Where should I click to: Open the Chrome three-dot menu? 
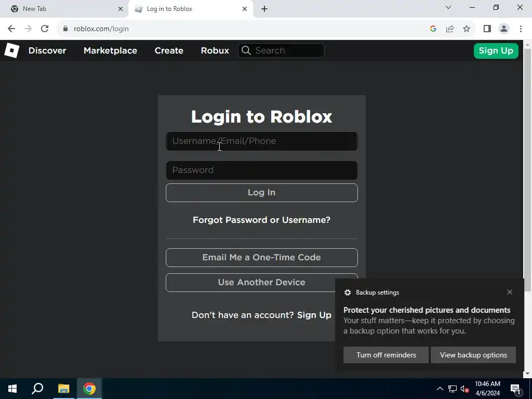pyautogui.click(x=521, y=29)
